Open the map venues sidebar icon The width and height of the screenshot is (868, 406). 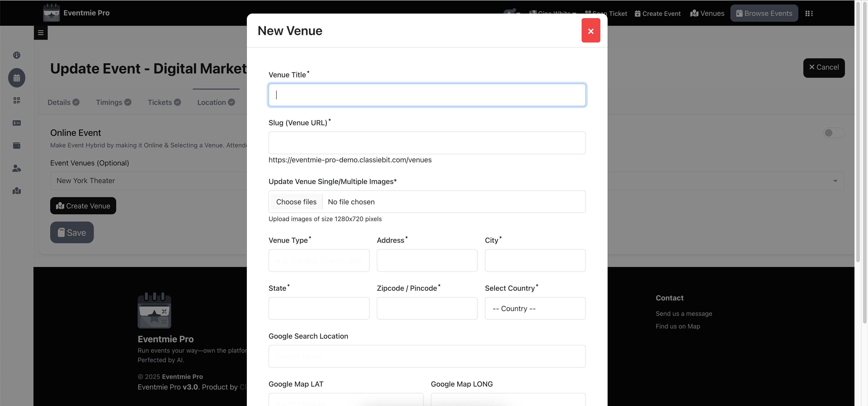click(17, 191)
